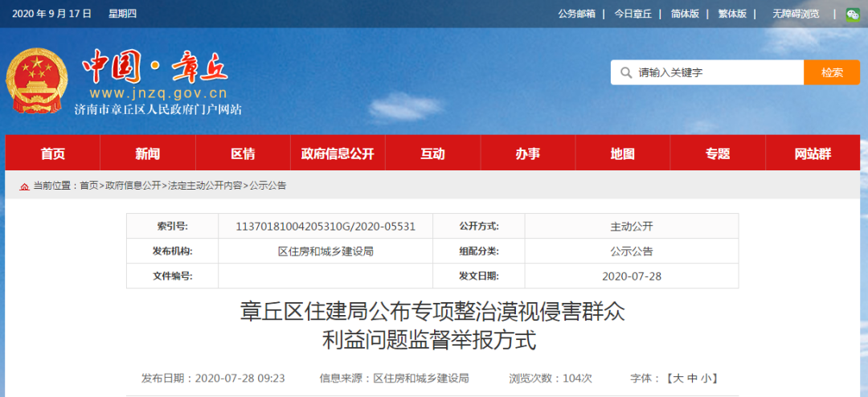Go to 首页 in red navigation bar
This screenshot has width=868, height=397.
[52, 153]
